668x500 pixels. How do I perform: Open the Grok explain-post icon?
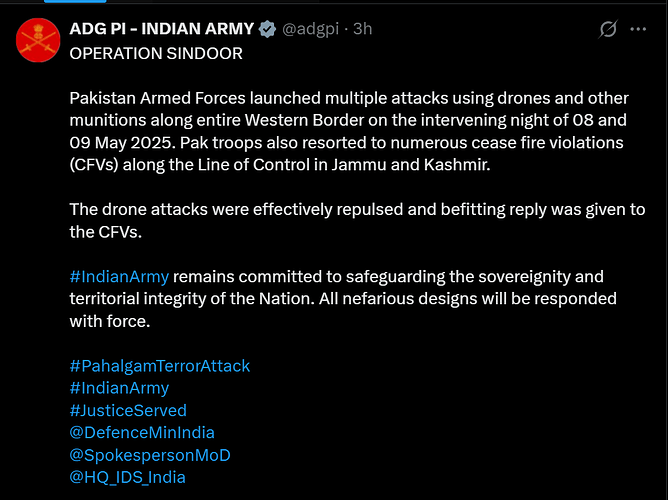coord(608,29)
